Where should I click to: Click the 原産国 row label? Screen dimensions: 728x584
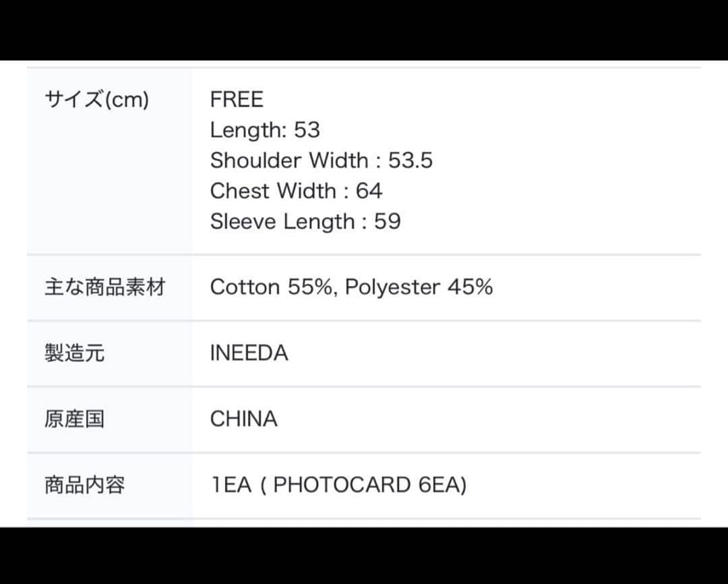75,419
